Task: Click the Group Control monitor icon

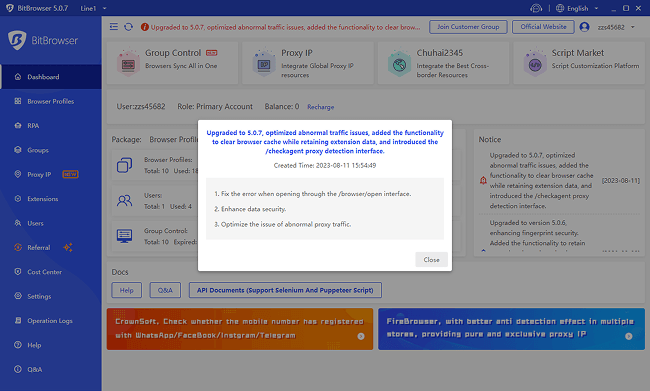Action: coord(124,236)
